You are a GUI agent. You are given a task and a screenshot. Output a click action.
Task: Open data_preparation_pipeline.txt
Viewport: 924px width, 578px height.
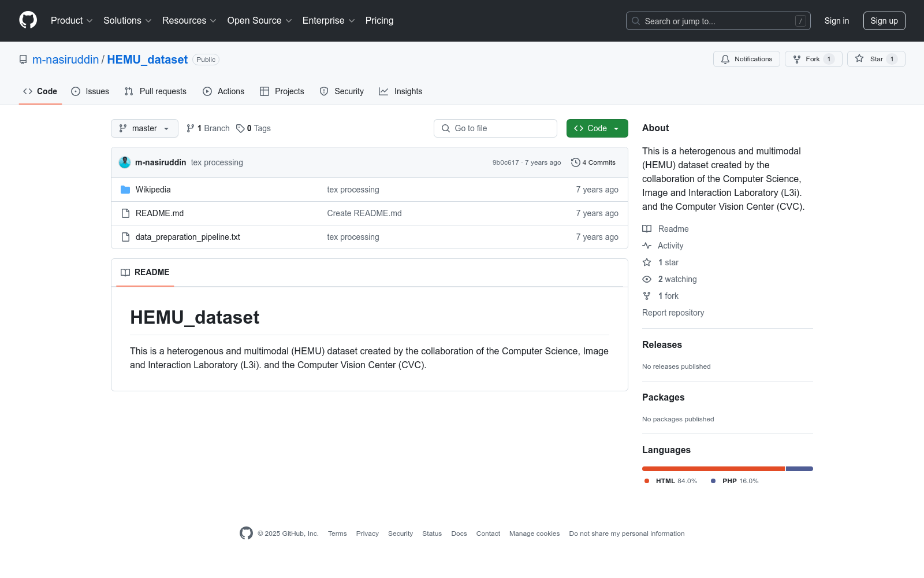coord(188,237)
